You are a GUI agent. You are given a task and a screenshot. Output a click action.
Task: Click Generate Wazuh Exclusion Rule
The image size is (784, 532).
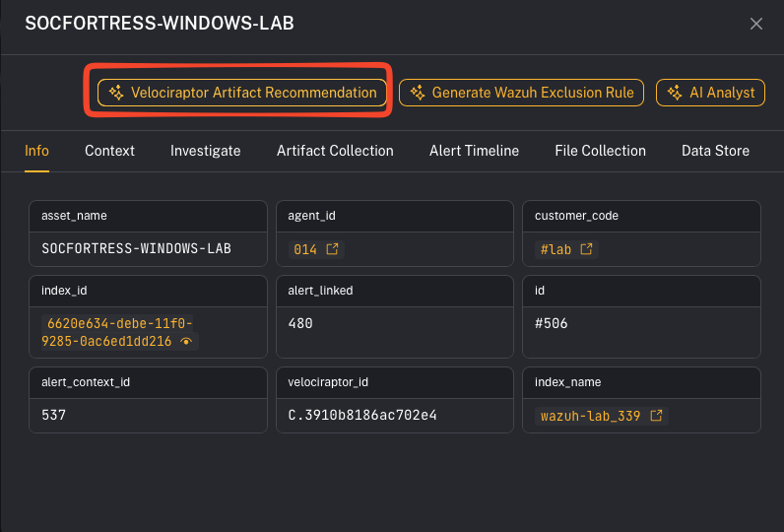[521, 93]
